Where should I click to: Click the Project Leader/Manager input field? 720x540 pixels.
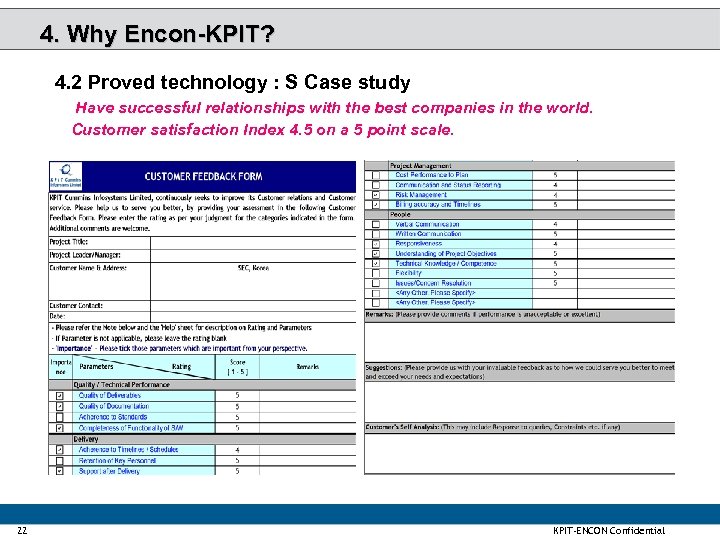253,255
